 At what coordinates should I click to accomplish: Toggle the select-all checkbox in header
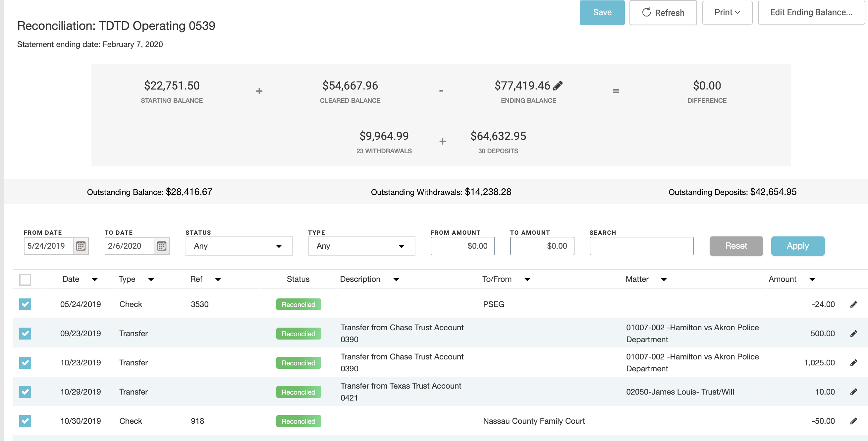click(x=25, y=280)
